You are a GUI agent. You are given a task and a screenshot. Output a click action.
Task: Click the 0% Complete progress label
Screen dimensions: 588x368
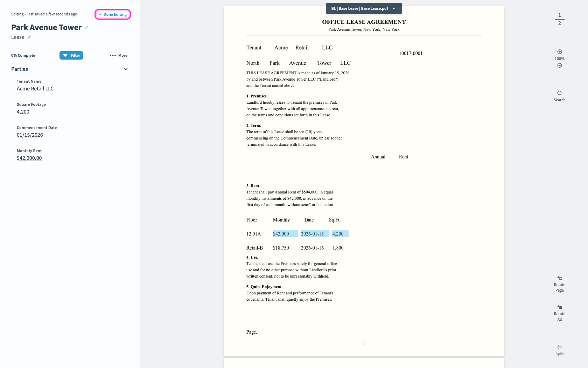23,55
